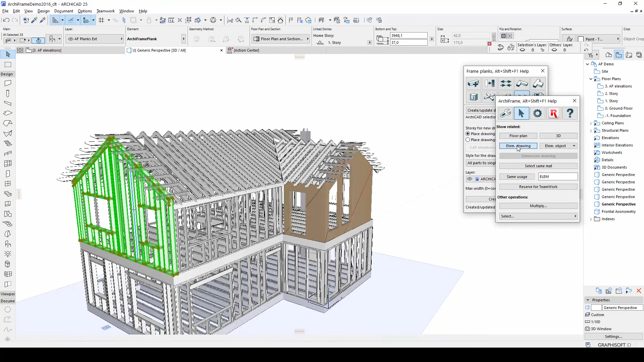Click the ArchiFrame settings gear icon
The width and height of the screenshot is (644, 362).
click(537, 114)
